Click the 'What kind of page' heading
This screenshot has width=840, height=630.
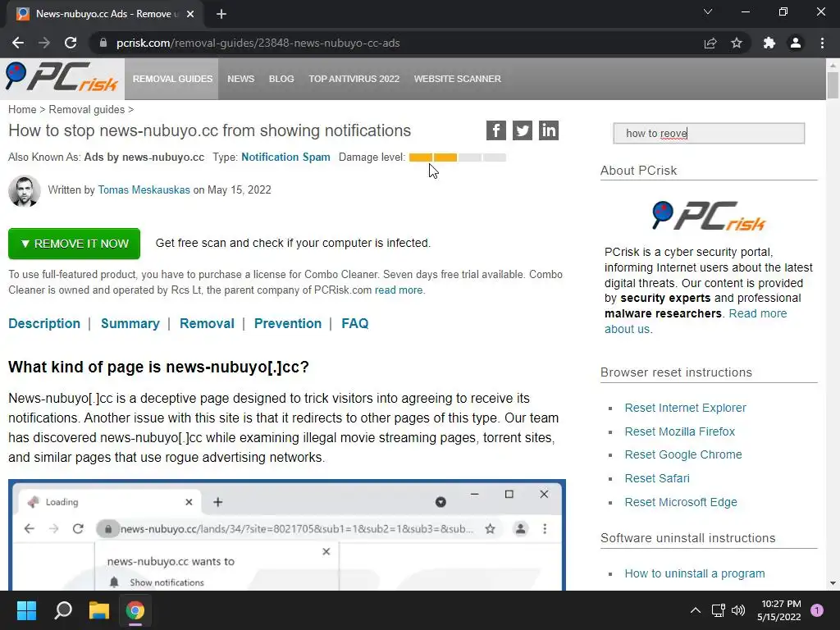[158, 367]
